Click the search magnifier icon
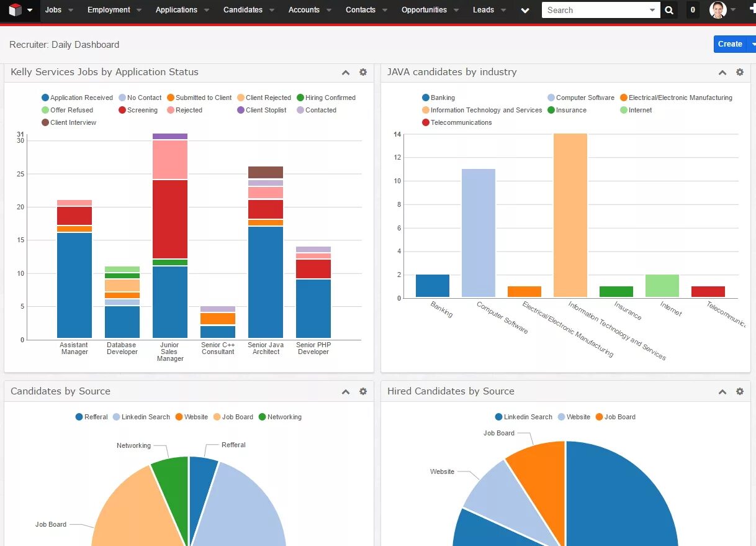Viewport: 756px width, 546px height. pyautogui.click(x=669, y=10)
